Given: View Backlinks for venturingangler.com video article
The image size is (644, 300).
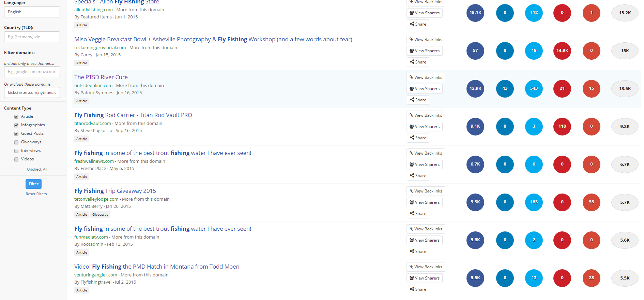Looking at the screenshot, I should coord(426,267).
